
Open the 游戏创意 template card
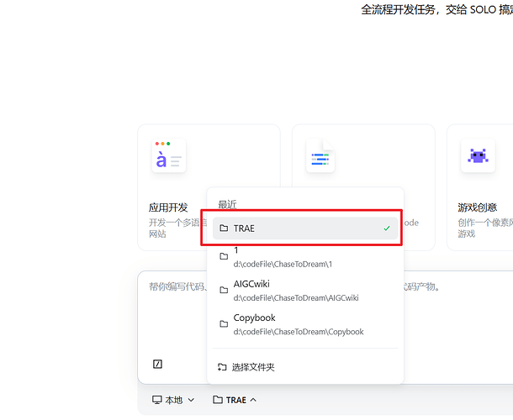(479, 187)
